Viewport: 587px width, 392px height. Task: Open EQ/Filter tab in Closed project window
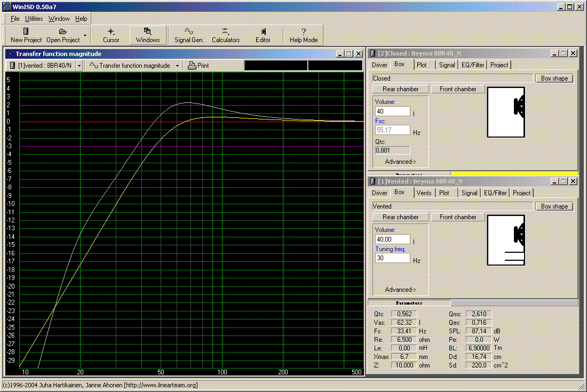(x=473, y=65)
